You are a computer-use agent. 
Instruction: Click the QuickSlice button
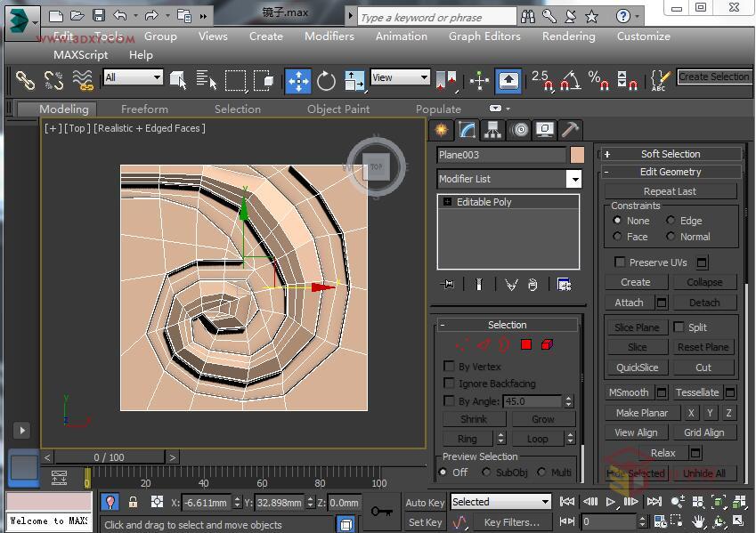636,367
